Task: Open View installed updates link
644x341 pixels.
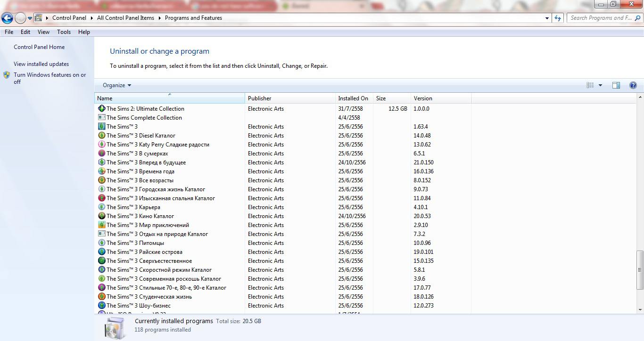Action: pos(41,64)
